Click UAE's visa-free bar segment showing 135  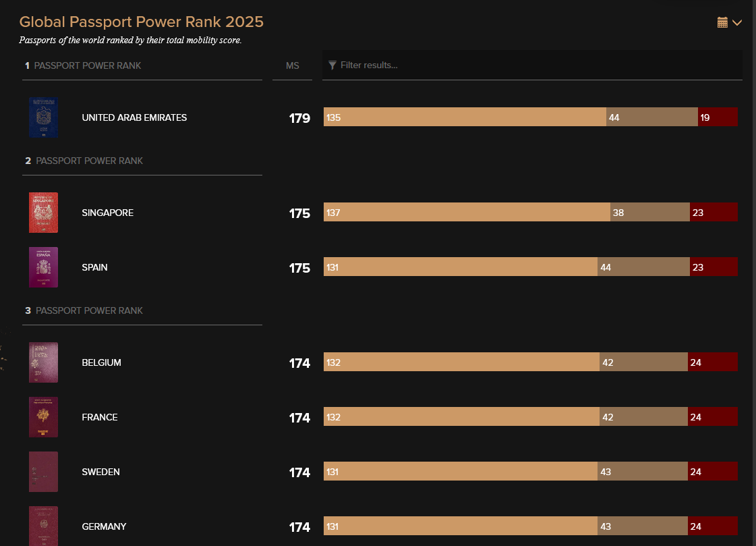[465, 117]
